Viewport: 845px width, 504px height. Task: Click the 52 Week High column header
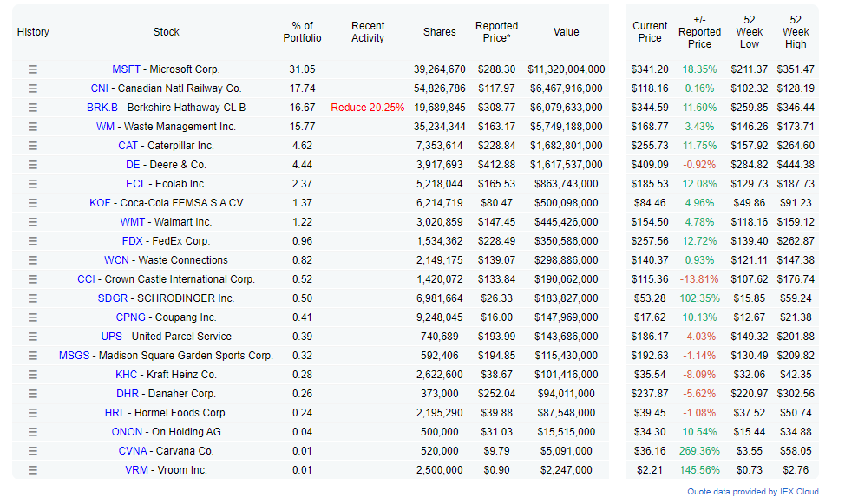pyautogui.click(x=796, y=32)
